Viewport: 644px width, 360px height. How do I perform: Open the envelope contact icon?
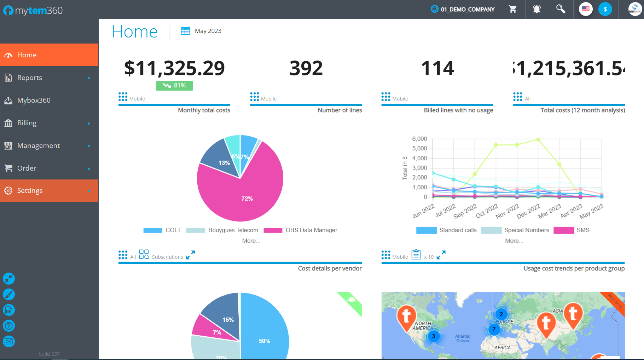[x=9, y=341]
